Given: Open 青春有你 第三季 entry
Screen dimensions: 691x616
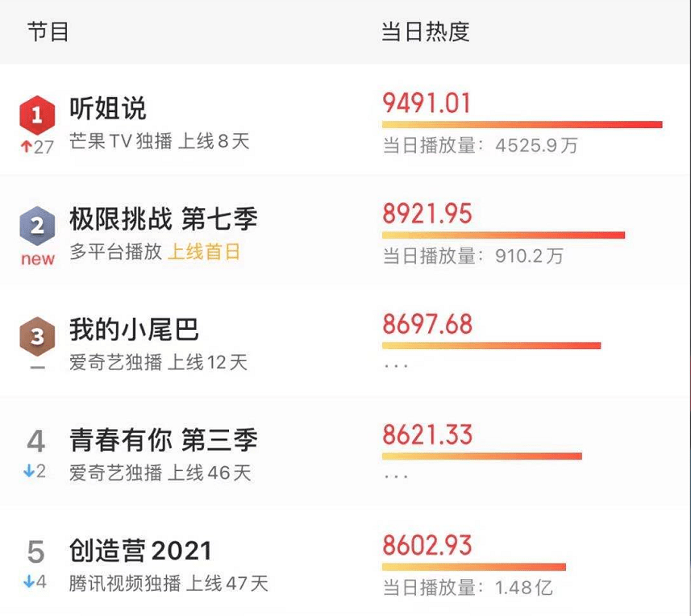Looking at the screenshot, I should (164, 440).
